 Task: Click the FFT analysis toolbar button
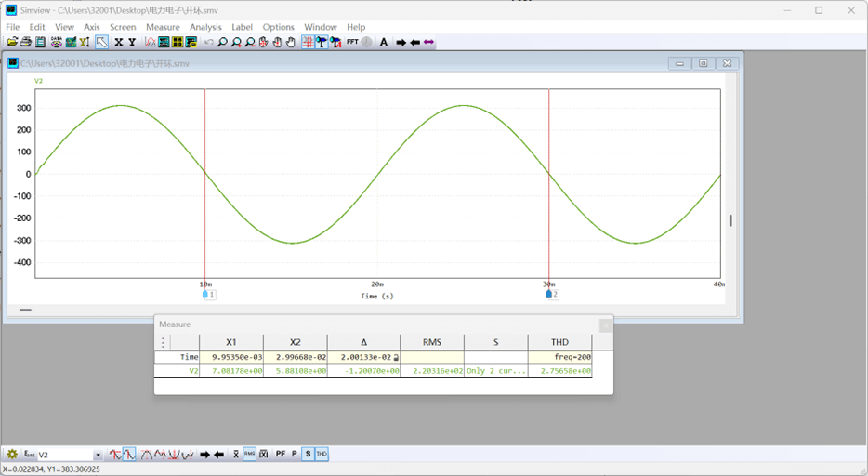352,42
